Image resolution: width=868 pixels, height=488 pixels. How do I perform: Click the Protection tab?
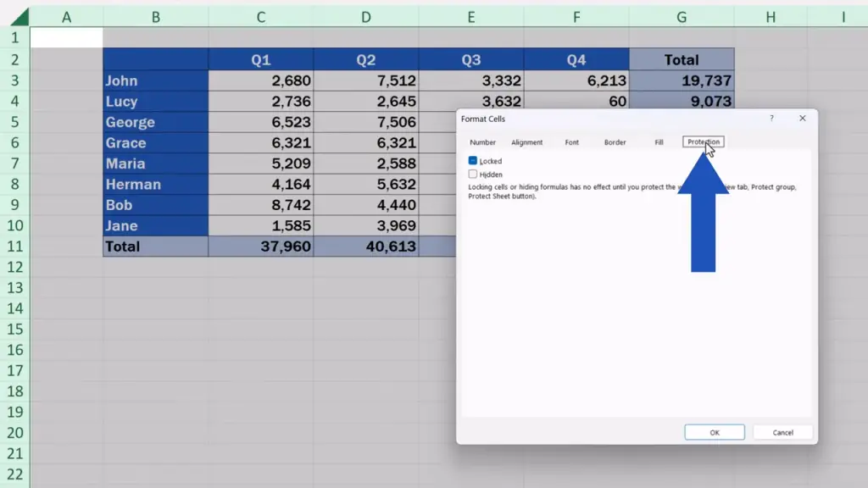[x=703, y=142]
